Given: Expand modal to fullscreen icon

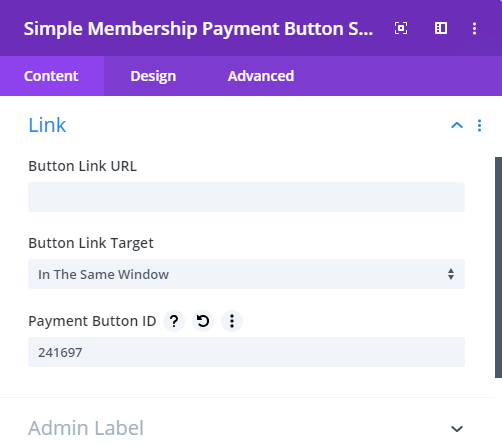Looking at the screenshot, I should pos(401,28).
